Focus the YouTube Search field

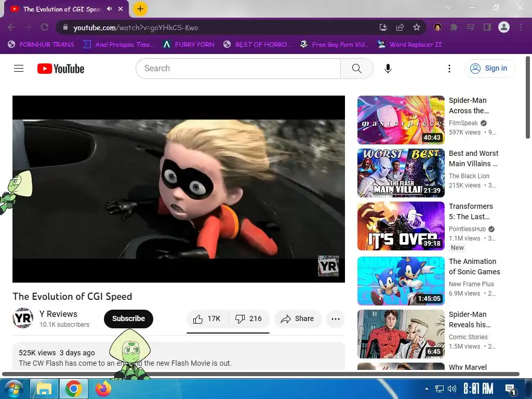click(238, 69)
